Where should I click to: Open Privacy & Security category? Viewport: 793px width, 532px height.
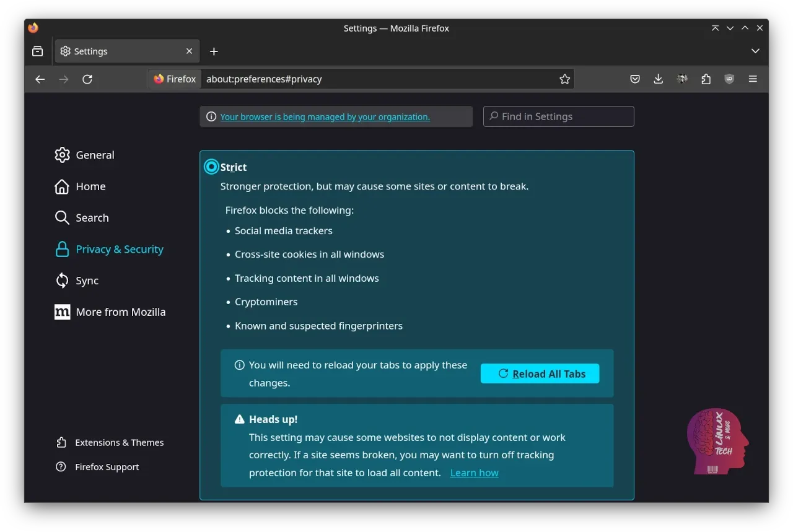click(x=109, y=249)
